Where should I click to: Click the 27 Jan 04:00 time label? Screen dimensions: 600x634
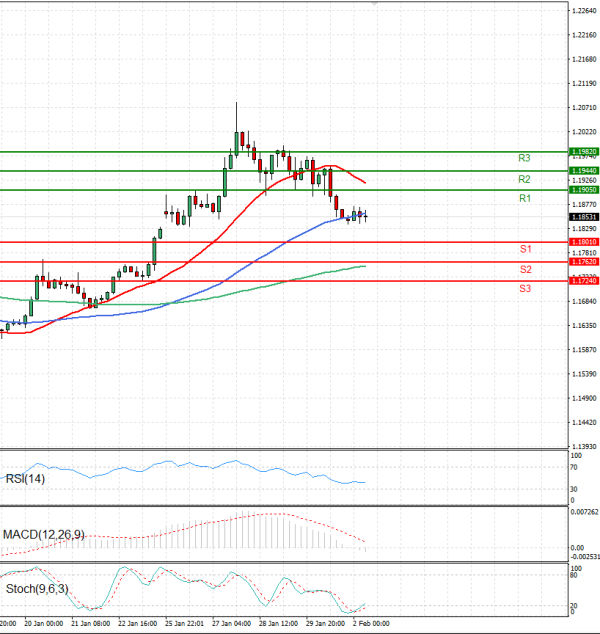[x=231, y=622]
